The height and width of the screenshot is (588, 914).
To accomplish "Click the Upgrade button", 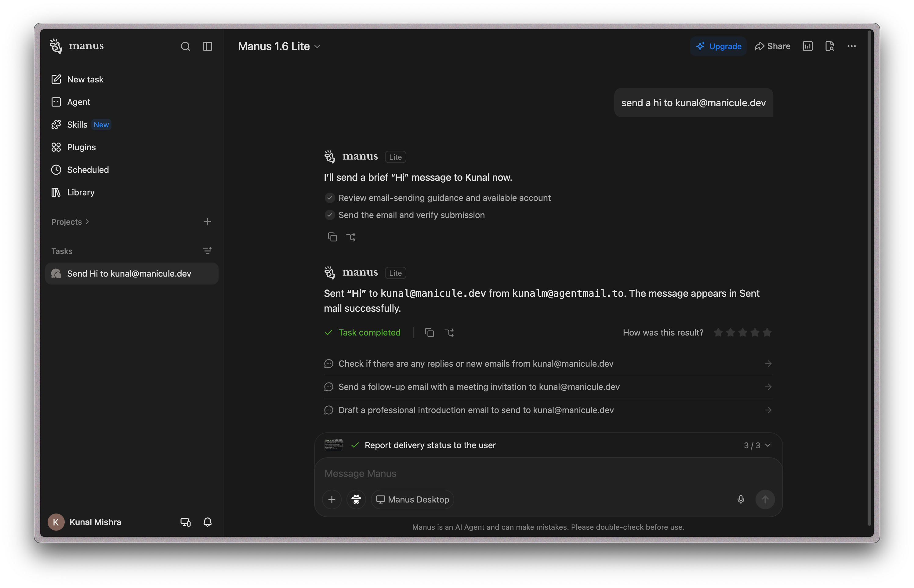I will pyautogui.click(x=718, y=46).
